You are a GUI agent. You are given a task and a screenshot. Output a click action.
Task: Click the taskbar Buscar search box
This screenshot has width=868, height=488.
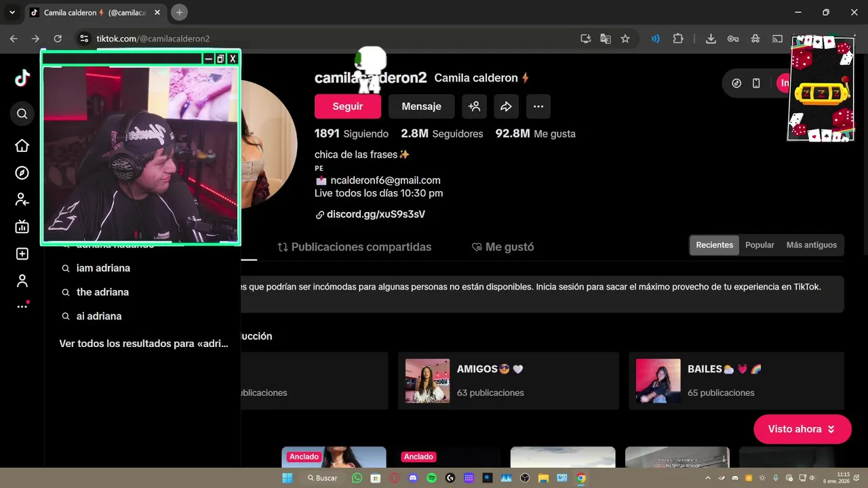tap(322, 478)
